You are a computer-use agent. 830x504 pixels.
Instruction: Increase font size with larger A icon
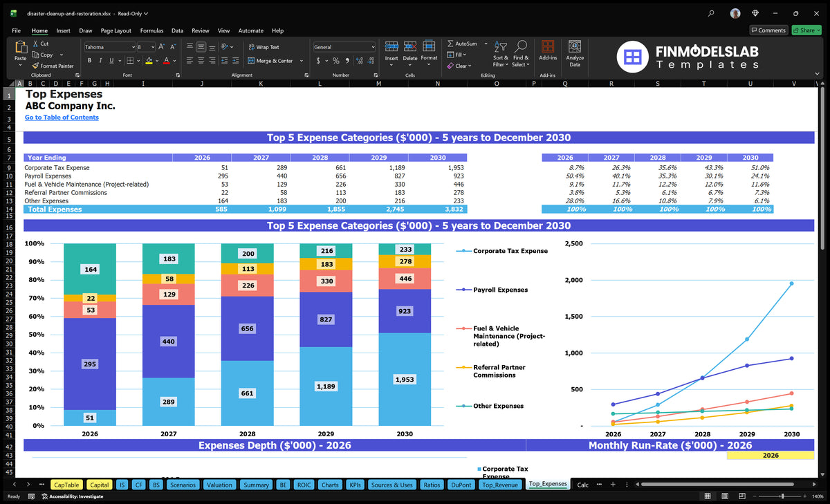(x=161, y=47)
